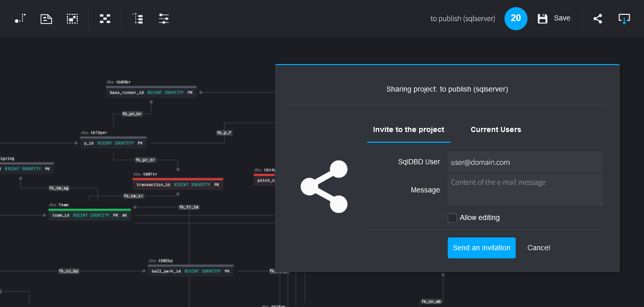This screenshot has height=307, width=644.
Task: Select the dbo.Team table
Action: point(89,215)
